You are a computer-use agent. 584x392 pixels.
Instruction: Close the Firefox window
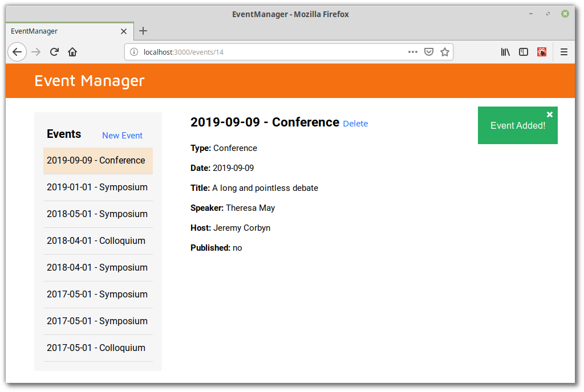click(x=565, y=14)
